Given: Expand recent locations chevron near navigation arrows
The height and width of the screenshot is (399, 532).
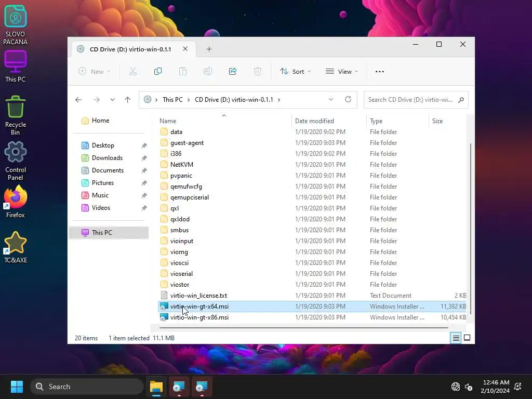Looking at the screenshot, I should click(112, 100).
